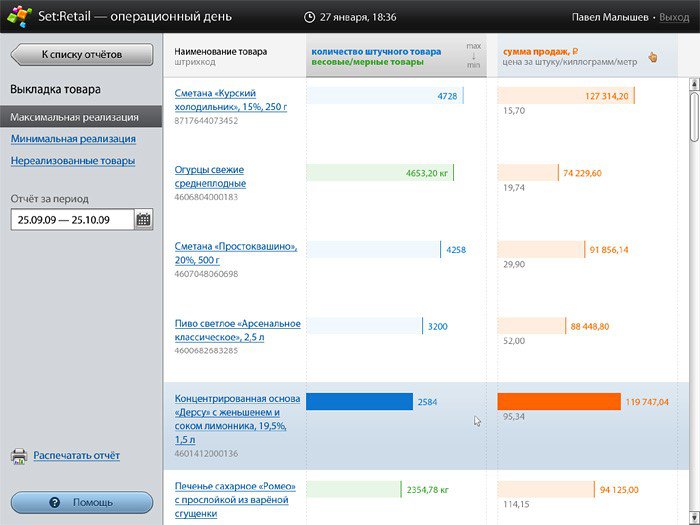Click the Set:Retail colorful logo icon

(x=19, y=17)
